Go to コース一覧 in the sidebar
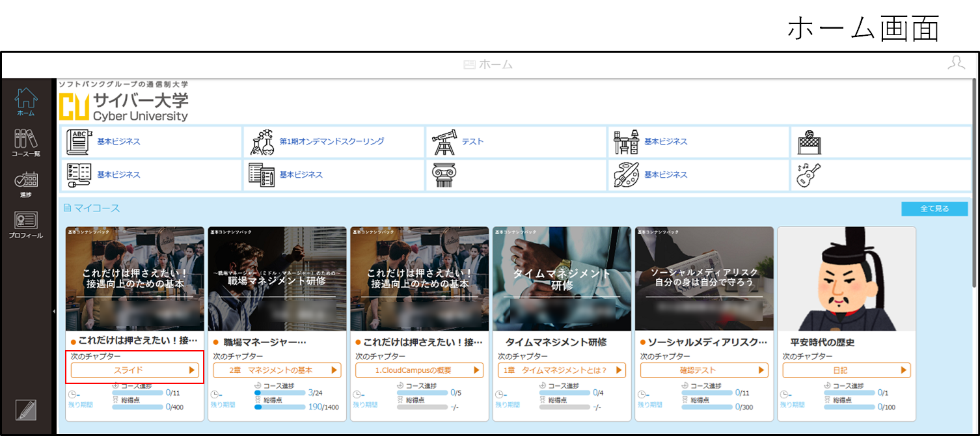Viewport: 980px width, 438px height. tap(26, 143)
